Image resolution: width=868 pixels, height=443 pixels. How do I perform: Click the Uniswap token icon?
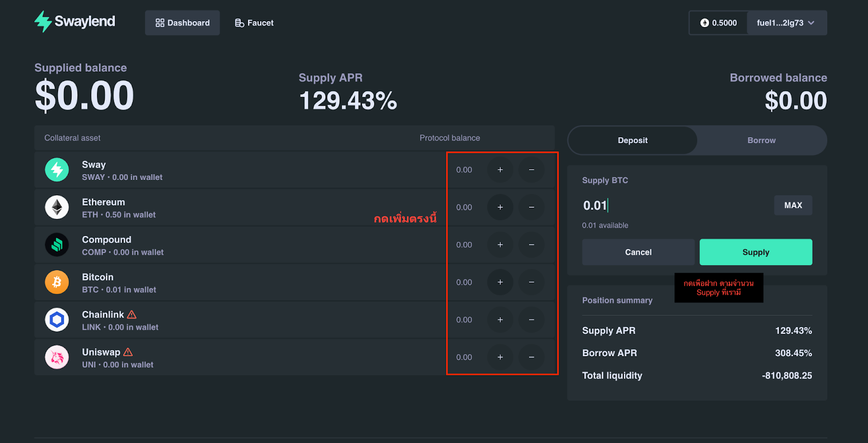point(57,357)
